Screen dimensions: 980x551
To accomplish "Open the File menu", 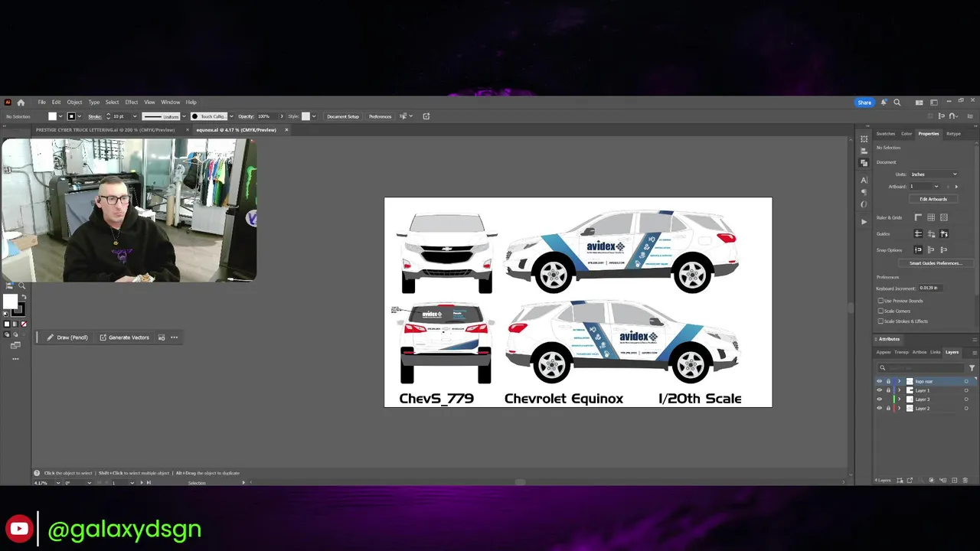I will click(x=42, y=102).
